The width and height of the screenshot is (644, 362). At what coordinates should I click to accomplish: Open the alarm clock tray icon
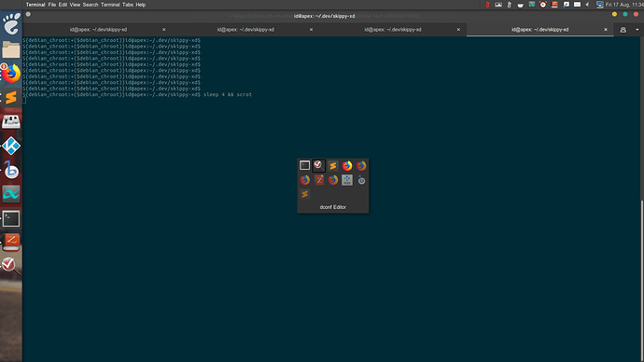[542, 5]
